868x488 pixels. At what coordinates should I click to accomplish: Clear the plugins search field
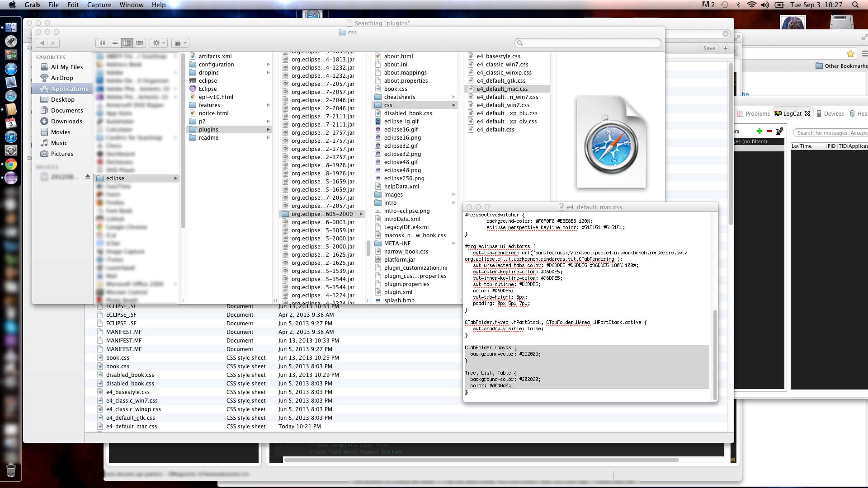[726, 34]
